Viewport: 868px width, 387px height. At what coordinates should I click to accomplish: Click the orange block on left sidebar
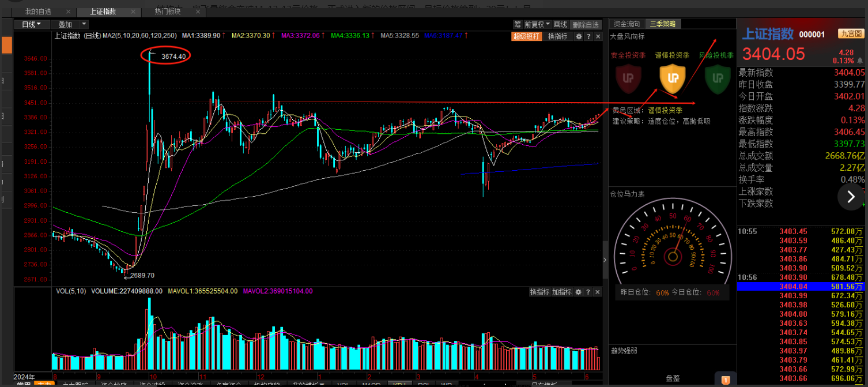(6, 45)
